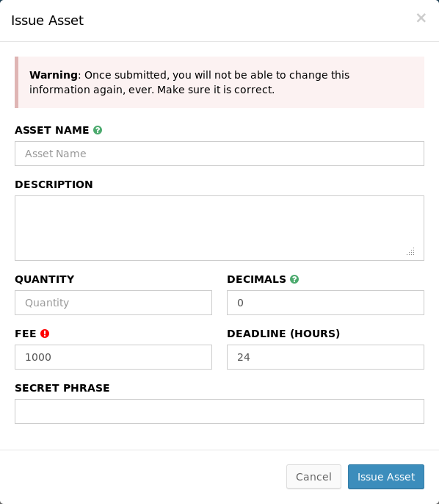Click the QUANTITY field label
This screenshot has height=504, width=439.
pos(44,279)
